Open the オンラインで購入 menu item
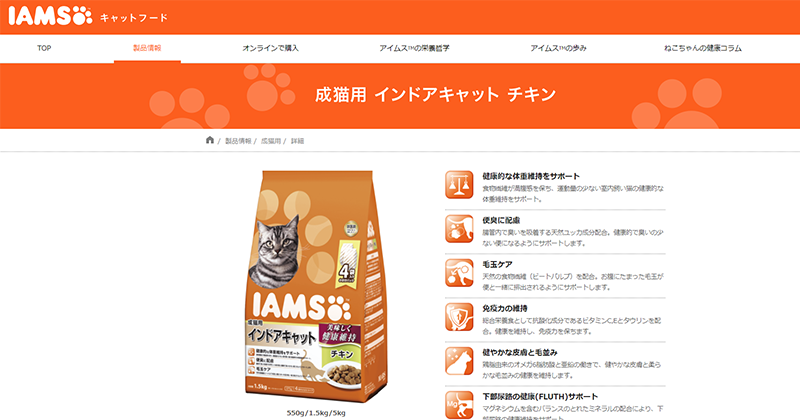Image resolution: width=800 pixels, height=420 pixels. [x=270, y=48]
